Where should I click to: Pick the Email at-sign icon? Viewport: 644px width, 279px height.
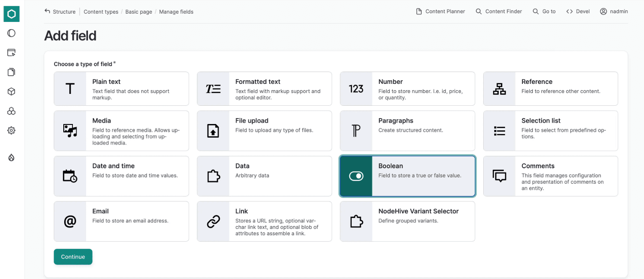click(70, 222)
